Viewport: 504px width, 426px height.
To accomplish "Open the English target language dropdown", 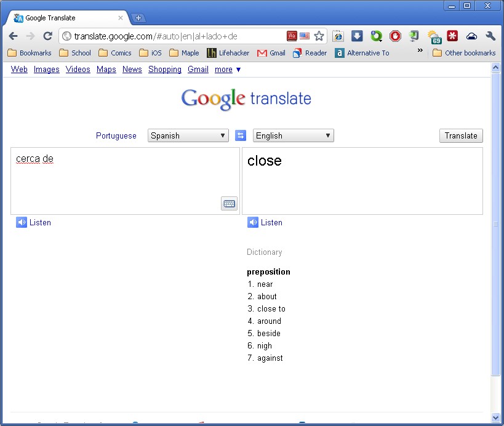I will 293,135.
